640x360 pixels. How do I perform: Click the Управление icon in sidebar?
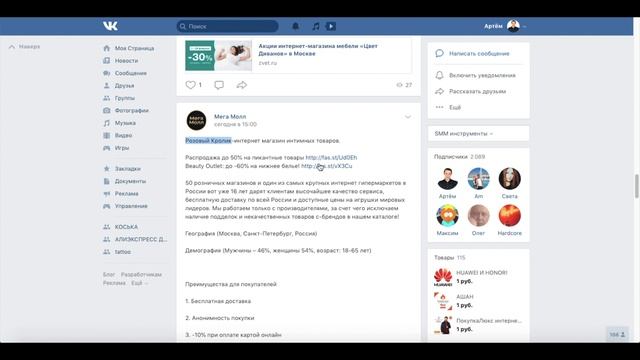pos(107,206)
